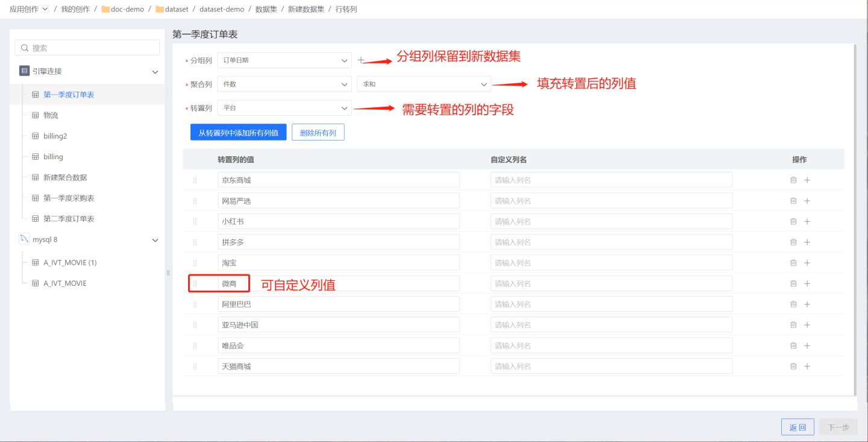Select 第二季度订单表 in the table list
Viewport: 868px width, 442px height.
[x=69, y=219]
